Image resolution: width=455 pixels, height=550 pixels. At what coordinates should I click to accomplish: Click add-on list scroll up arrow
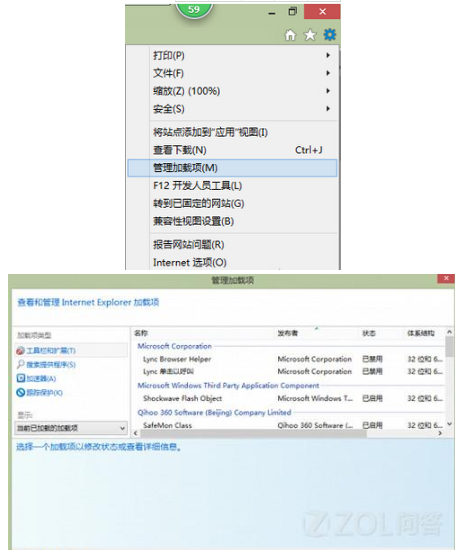pyautogui.click(x=449, y=332)
